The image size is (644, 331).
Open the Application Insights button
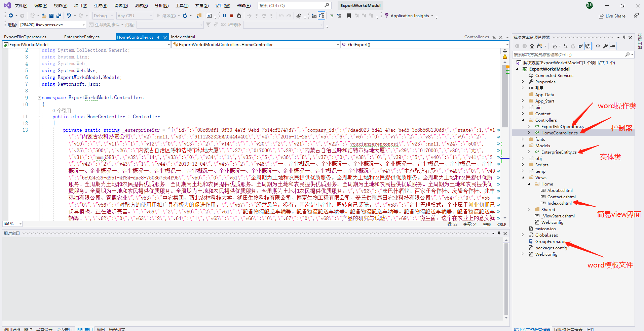click(x=409, y=16)
